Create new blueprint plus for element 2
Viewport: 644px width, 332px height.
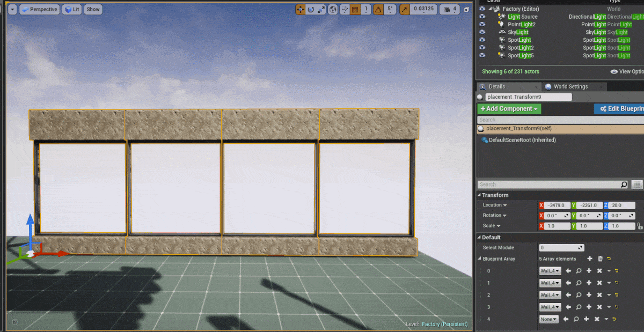pos(589,295)
